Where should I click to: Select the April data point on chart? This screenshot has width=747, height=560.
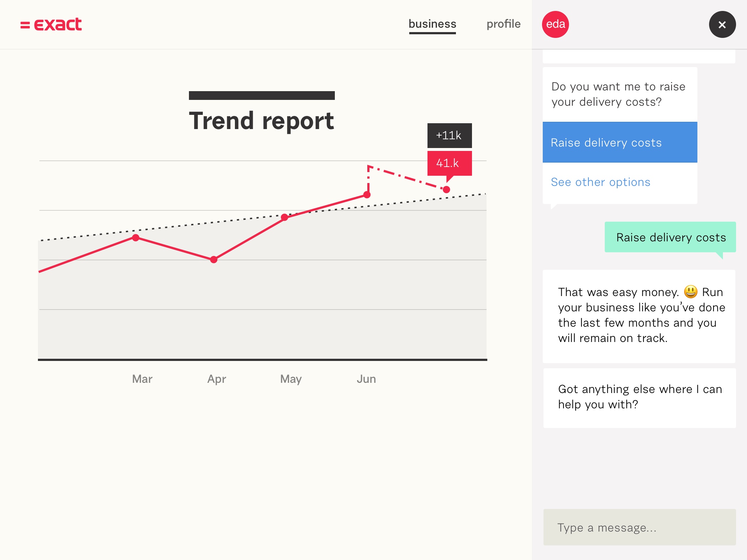point(214,260)
